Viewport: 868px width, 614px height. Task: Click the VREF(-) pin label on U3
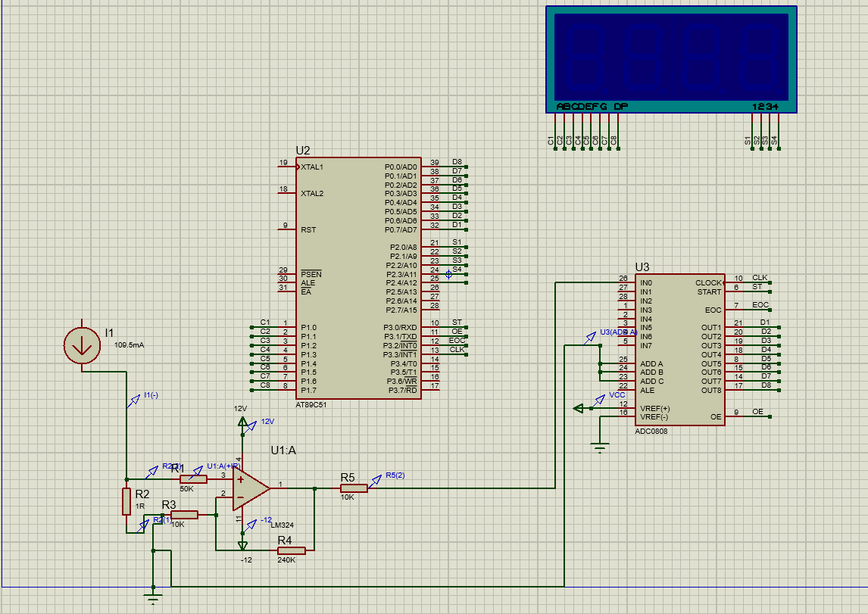click(654, 417)
